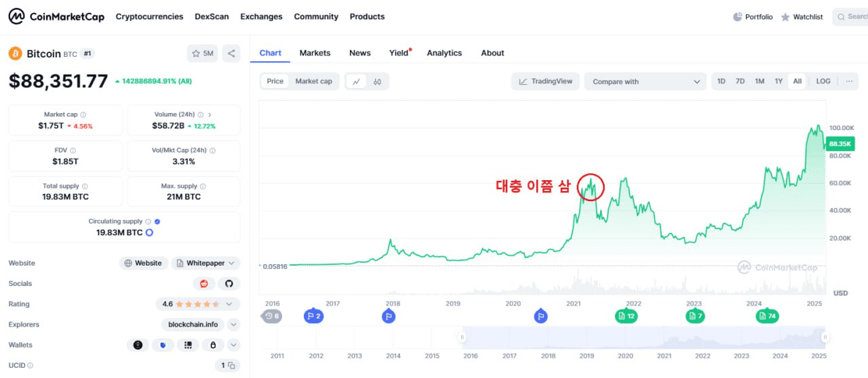
Task: Select the line chart type icon
Action: 357,81
